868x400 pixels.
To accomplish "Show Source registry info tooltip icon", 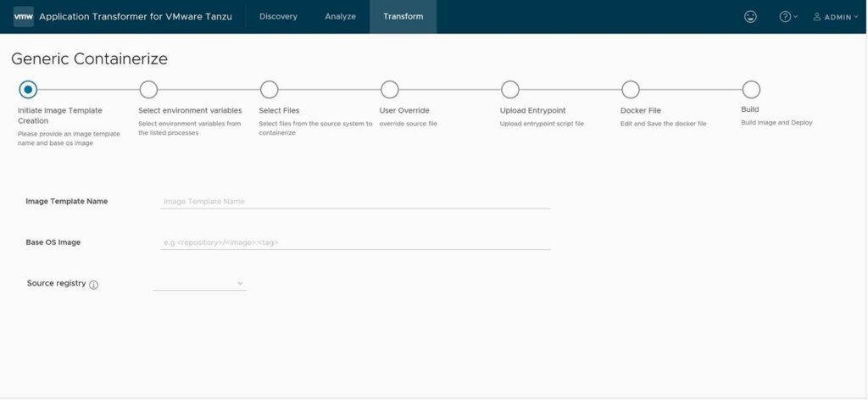I will coord(93,285).
